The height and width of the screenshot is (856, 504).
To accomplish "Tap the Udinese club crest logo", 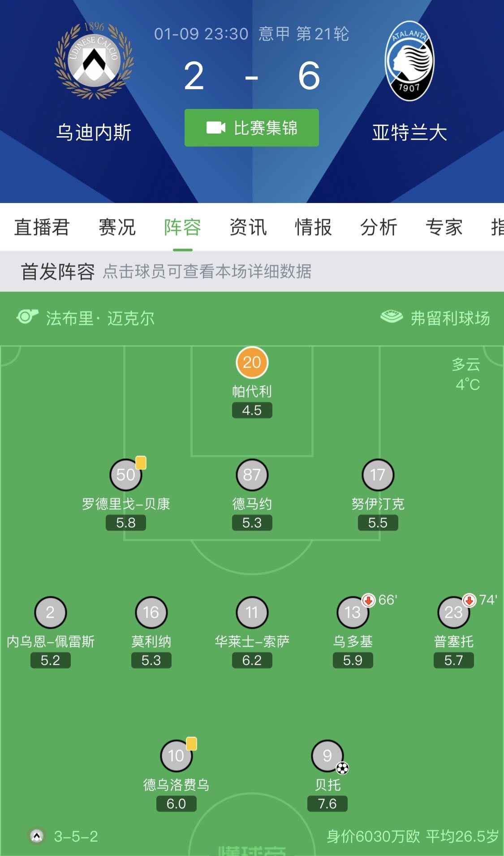I will 94,61.
